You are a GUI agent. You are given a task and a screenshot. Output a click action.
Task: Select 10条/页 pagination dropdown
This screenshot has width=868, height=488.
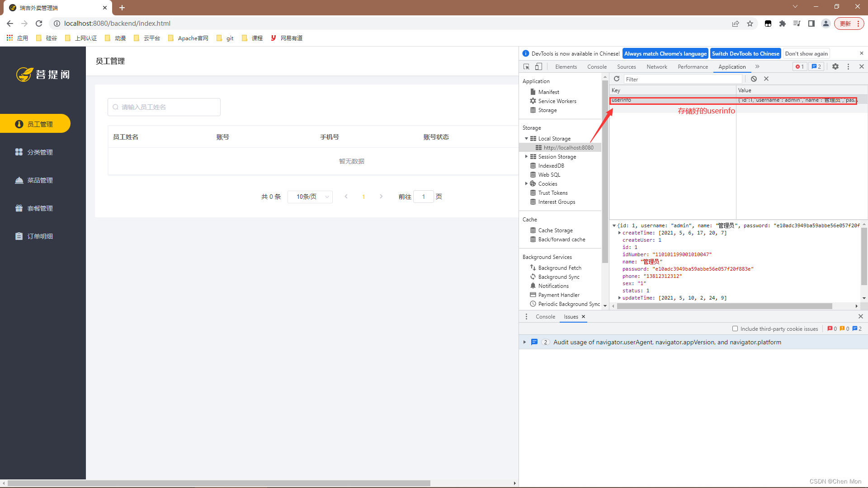point(311,196)
